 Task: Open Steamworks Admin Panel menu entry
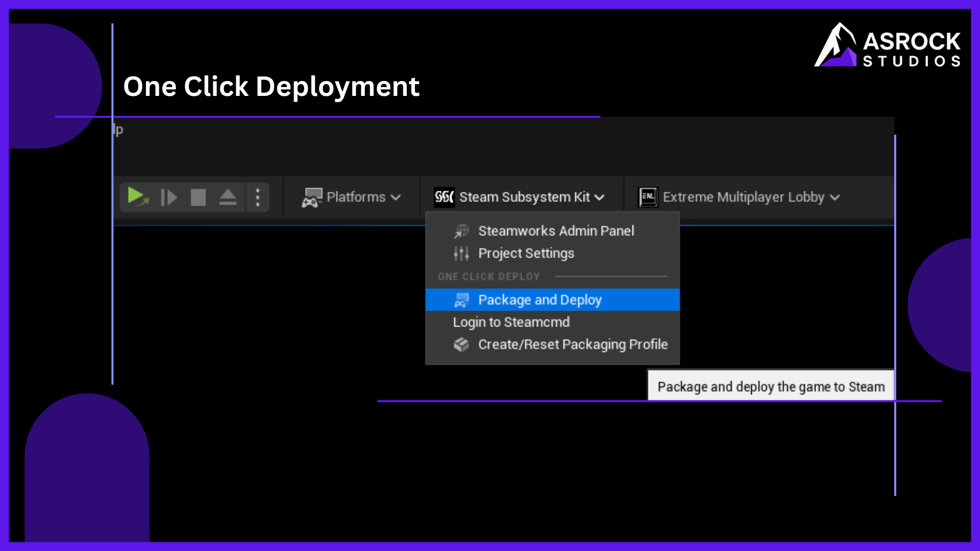[552, 231]
